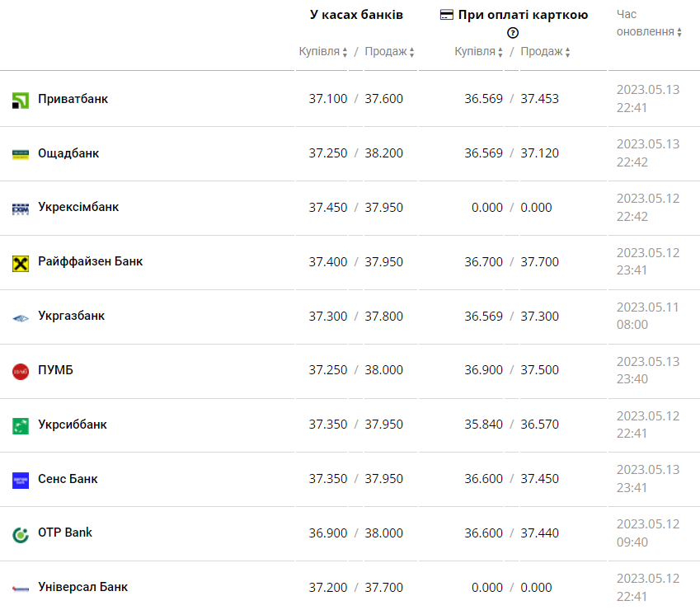Screen dimensions: 700x610
Task: Select Укргазбанк cash sell rate 37.800
Action: pos(384,317)
